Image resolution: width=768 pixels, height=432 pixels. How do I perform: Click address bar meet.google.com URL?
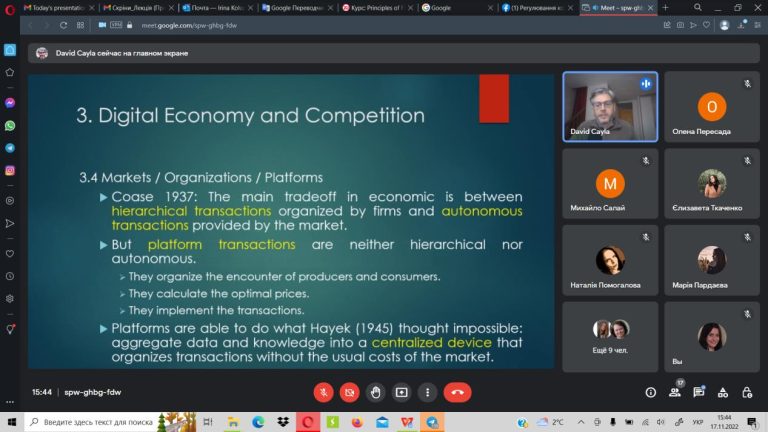pyautogui.click(x=189, y=25)
